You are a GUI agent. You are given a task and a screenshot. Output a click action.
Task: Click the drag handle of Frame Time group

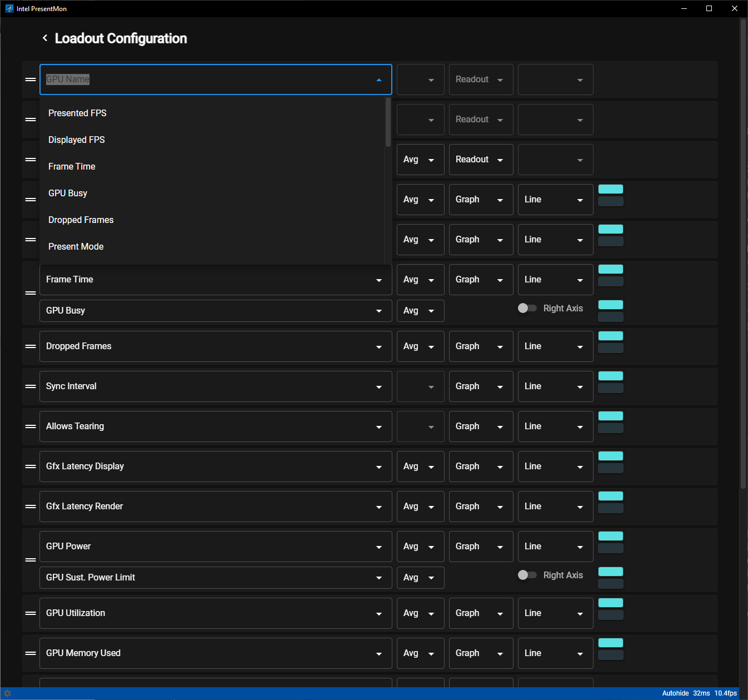pos(31,293)
